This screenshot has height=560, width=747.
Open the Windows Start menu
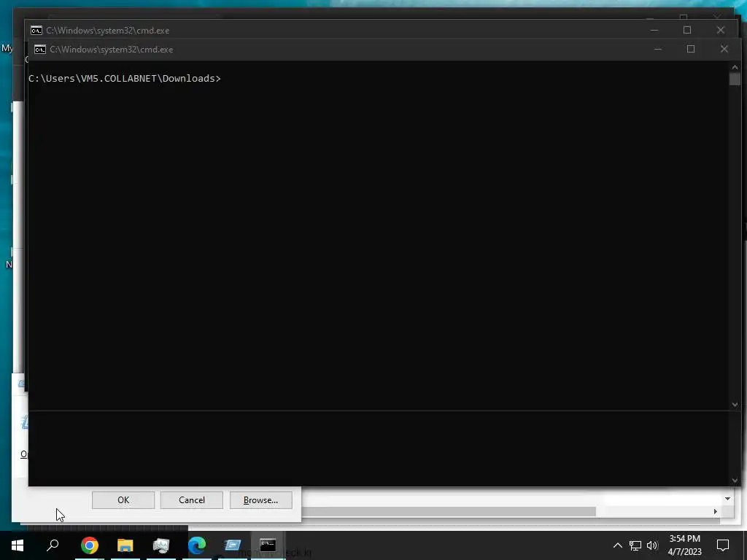click(x=18, y=545)
